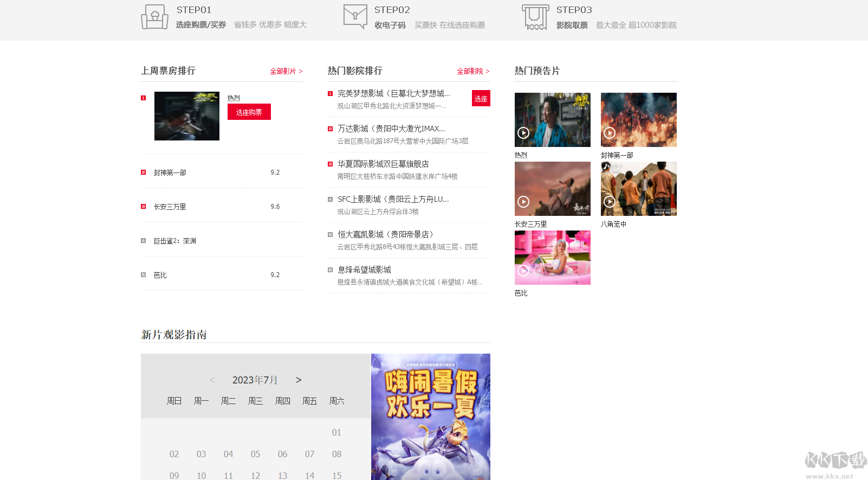Click the 万达影城 address text

[x=403, y=141]
